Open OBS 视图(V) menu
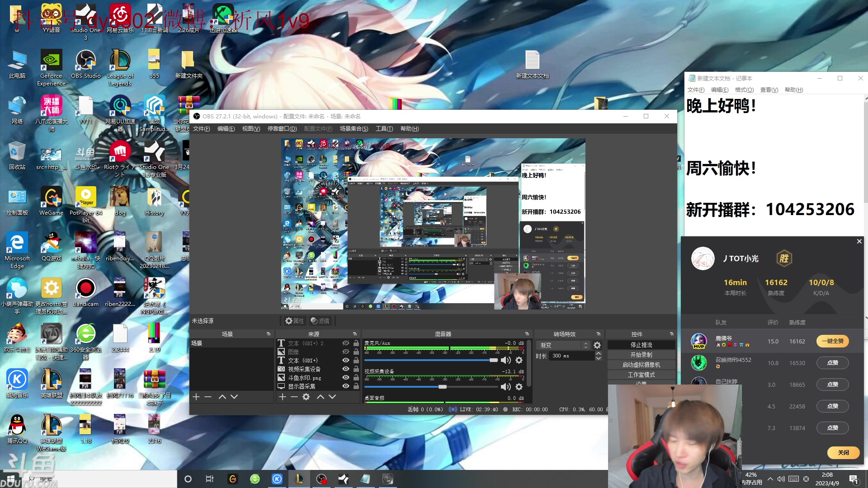Screen dimensions: 868x488 tap(251, 129)
